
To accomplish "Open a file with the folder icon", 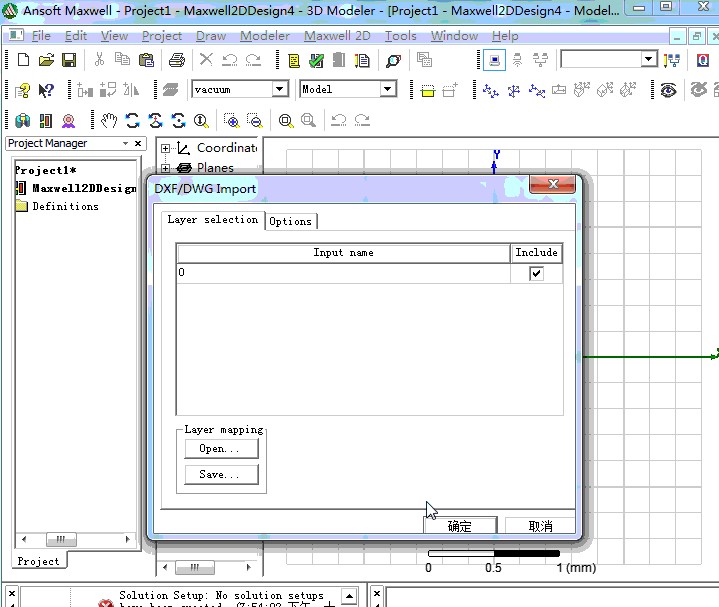I will click(46, 60).
